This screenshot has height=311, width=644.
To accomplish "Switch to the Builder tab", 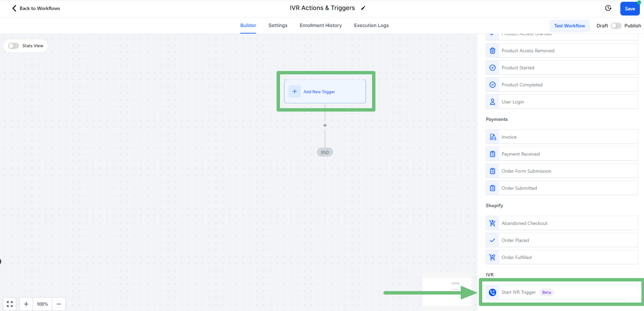I will point(248,25).
